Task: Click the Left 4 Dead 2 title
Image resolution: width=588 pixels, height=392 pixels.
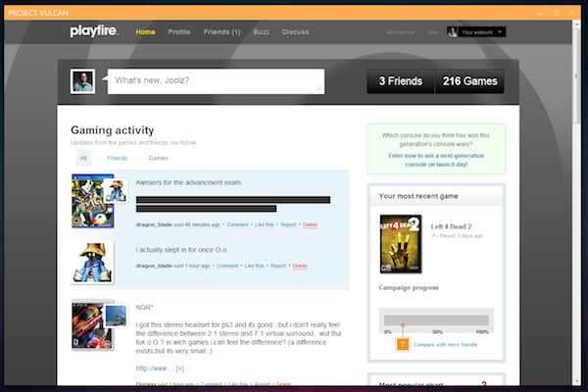Action: point(451,226)
